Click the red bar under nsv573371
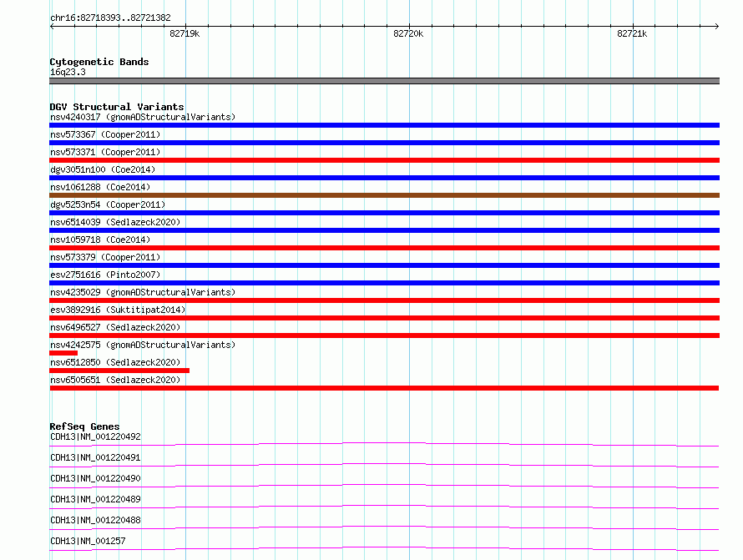 [384, 160]
